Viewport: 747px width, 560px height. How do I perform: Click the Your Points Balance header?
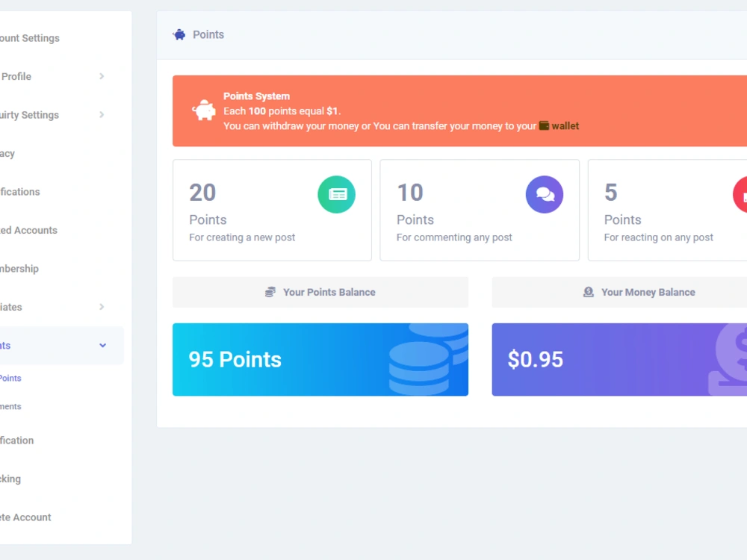320,292
